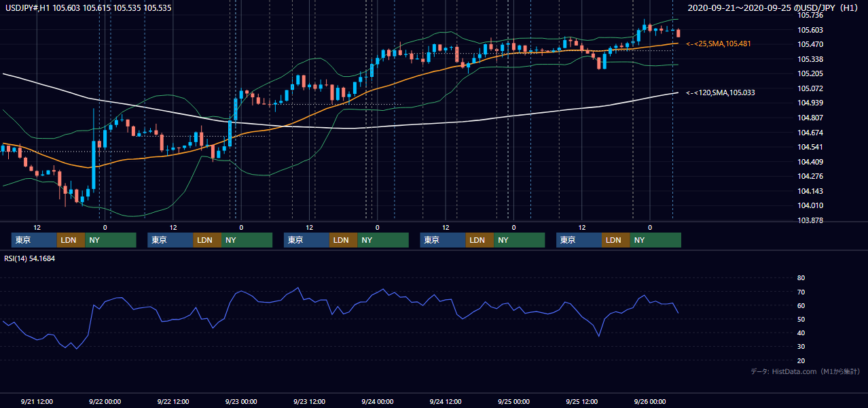
Task: Click the 104.409 price axis value
Action: coord(810,162)
